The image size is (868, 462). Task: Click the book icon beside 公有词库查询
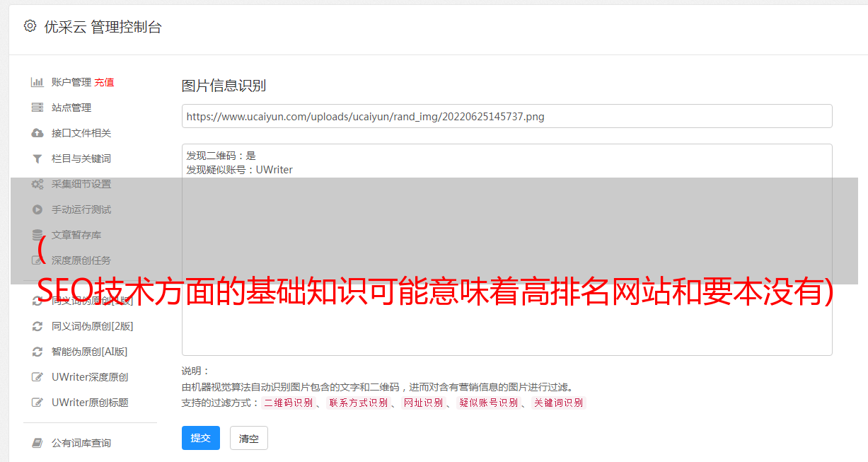(37, 443)
